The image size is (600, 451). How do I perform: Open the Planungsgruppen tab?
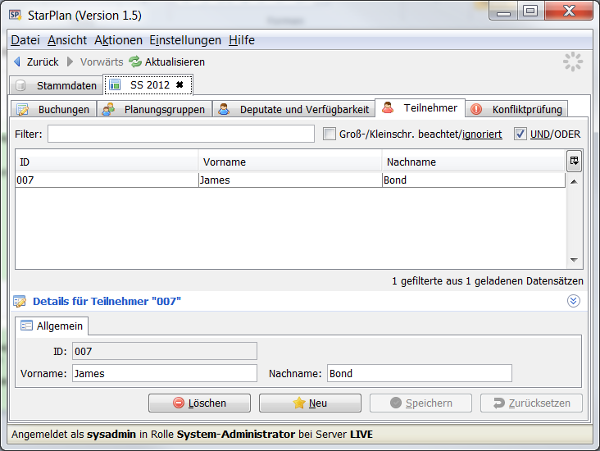[x=154, y=109]
